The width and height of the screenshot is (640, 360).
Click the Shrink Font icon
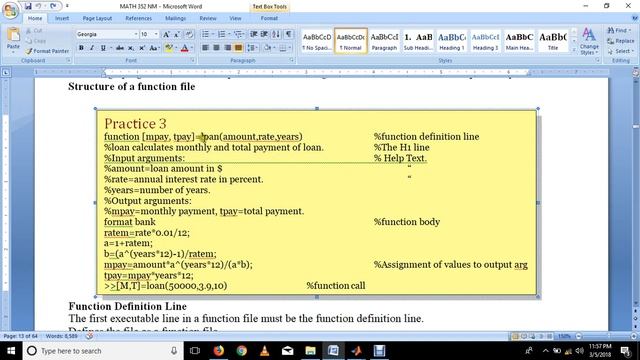[177, 35]
